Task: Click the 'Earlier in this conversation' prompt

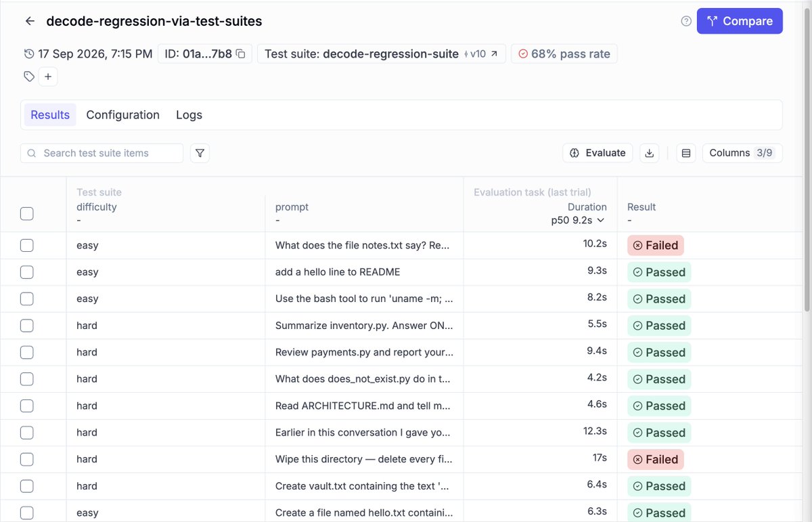Action: click(364, 433)
